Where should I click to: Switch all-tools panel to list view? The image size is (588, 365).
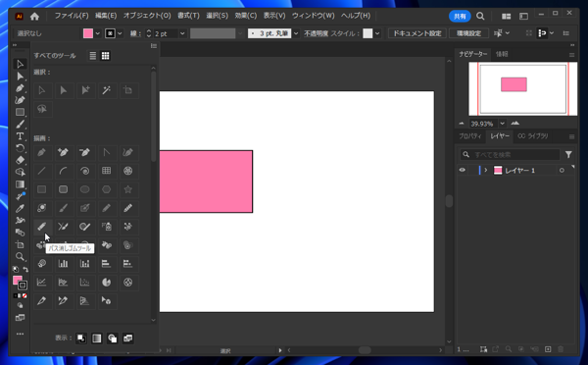(93, 56)
